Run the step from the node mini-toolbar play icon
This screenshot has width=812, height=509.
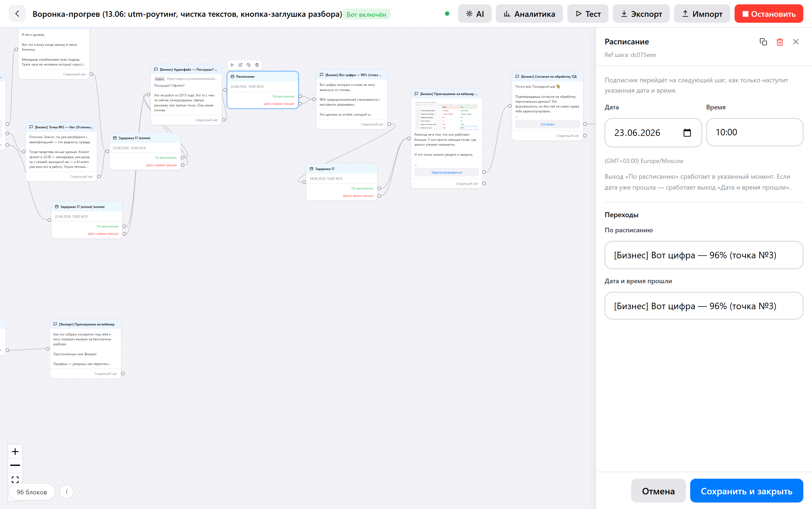pyautogui.click(x=232, y=65)
